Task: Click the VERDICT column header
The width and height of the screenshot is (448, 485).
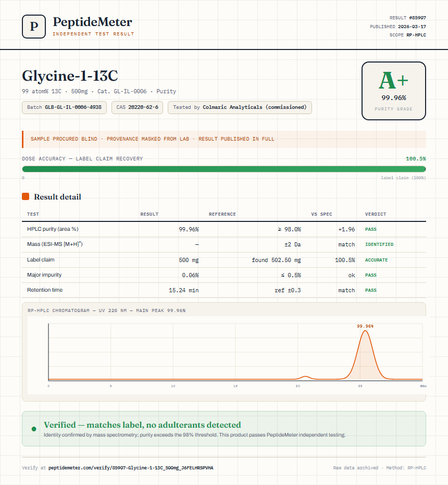Action: tap(376, 214)
